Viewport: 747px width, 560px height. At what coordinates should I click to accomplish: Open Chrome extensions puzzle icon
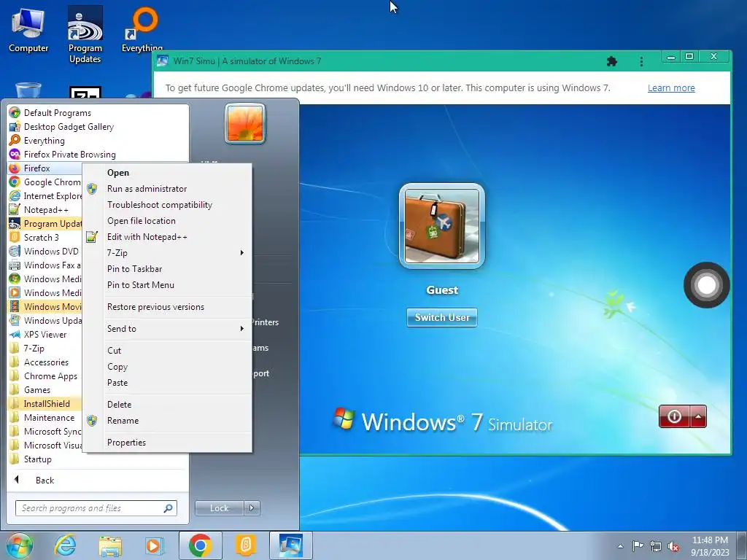pos(612,61)
